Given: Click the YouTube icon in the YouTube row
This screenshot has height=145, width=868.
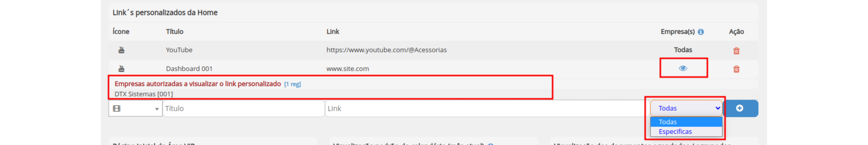Looking at the screenshot, I should click(121, 50).
